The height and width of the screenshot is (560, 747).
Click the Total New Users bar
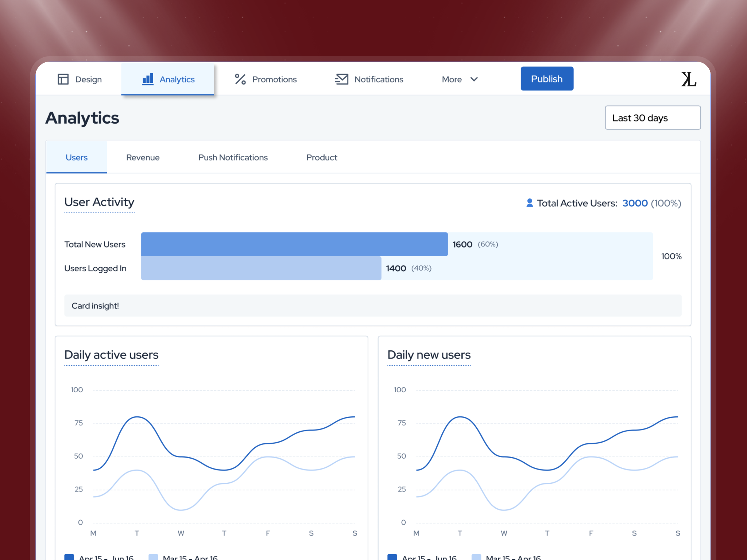(294, 244)
